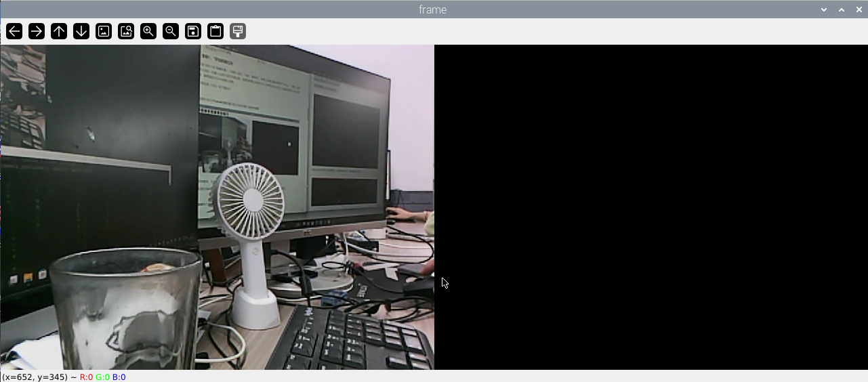This screenshot has width=868, height=382.
Task: Close the frame window
Action: pyautogui.click(x=859, y=9)
